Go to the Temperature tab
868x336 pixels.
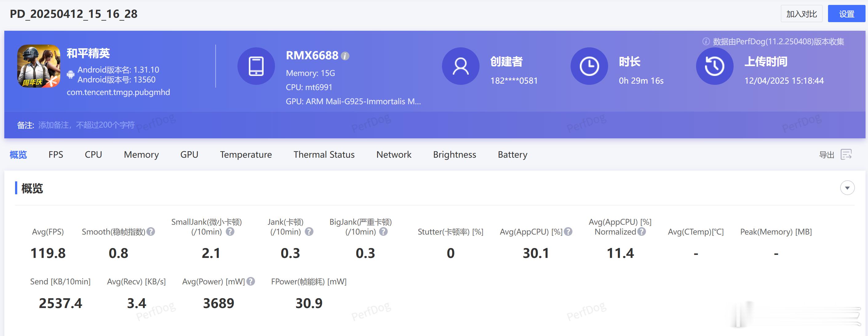click(x=246, y=155)
